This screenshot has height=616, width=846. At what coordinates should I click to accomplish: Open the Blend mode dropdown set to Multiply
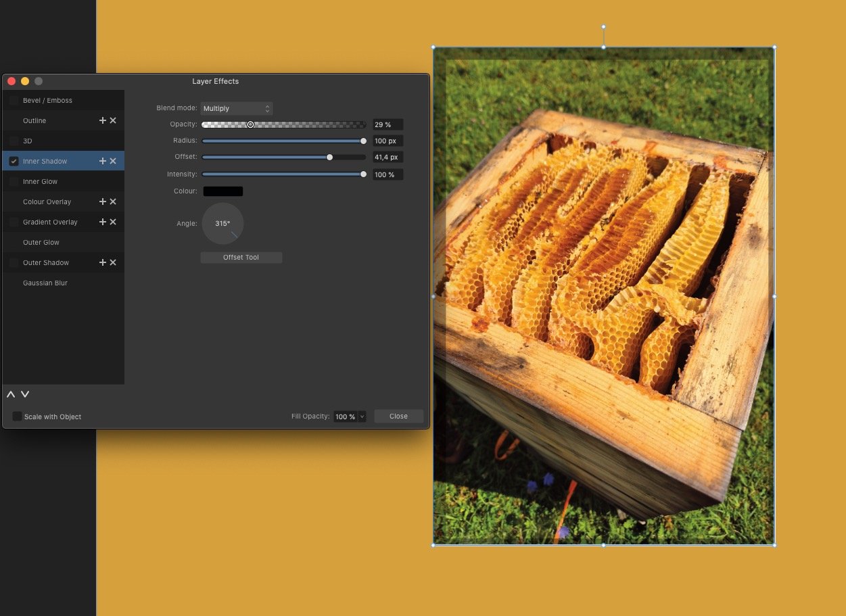[x=237, y=108]
